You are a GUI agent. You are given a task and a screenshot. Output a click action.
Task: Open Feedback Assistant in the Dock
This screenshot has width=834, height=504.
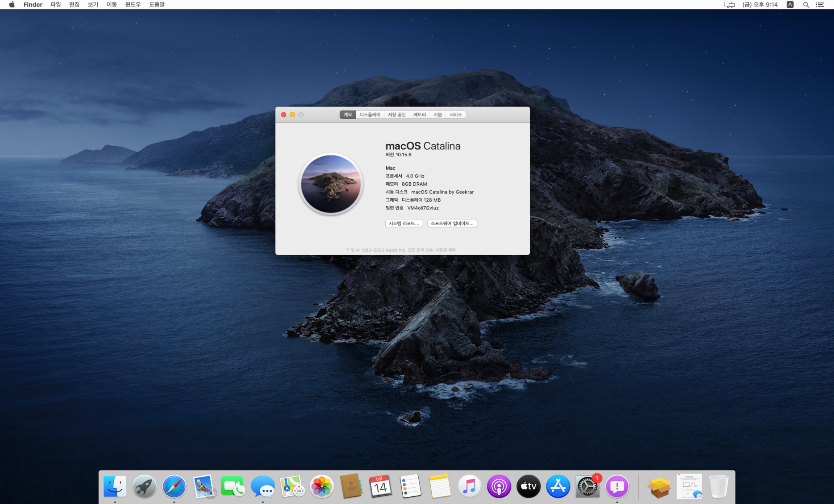617,486
